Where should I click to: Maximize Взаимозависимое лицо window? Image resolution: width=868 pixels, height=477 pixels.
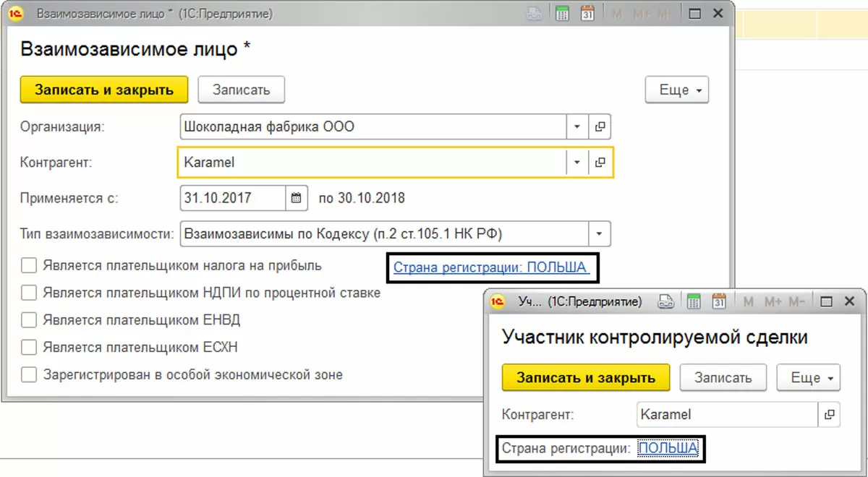point(694,14)
